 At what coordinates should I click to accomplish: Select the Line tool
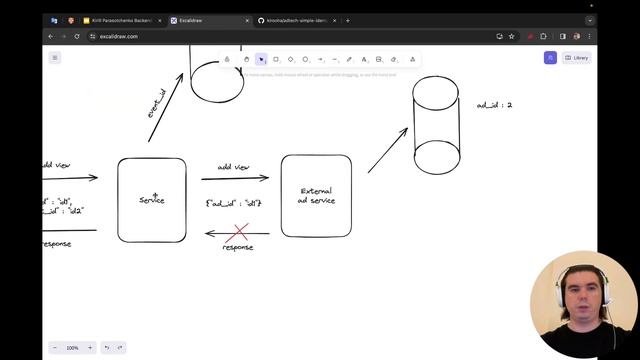[335, 60]
